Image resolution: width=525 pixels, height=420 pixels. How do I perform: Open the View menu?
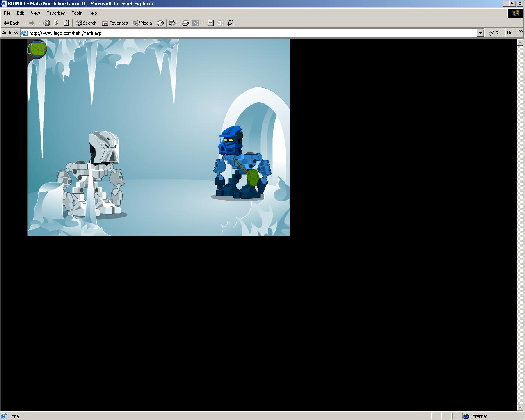pyautogui.click(x=35, y=13)
